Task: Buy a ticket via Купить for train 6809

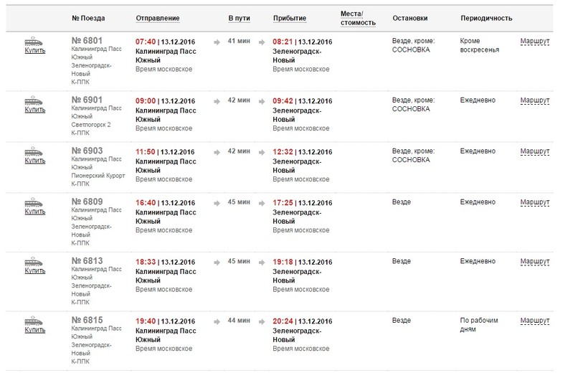Action: coord(35,212)
